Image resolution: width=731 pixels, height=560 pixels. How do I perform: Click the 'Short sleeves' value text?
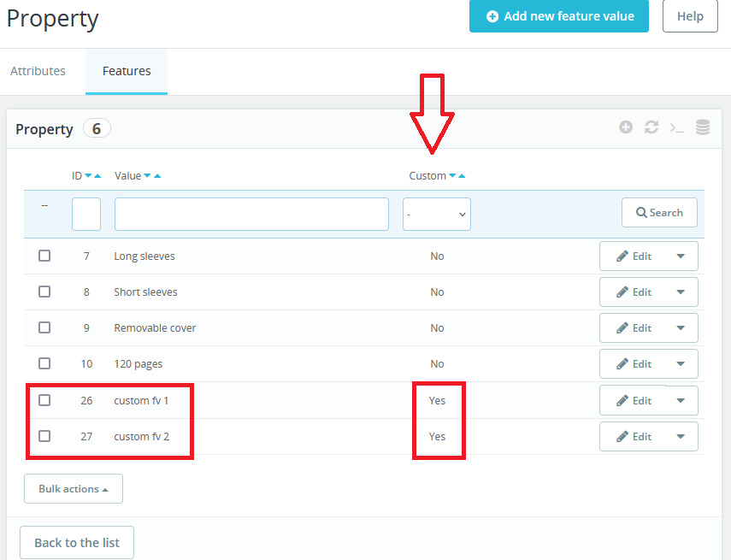click(145, 292)
